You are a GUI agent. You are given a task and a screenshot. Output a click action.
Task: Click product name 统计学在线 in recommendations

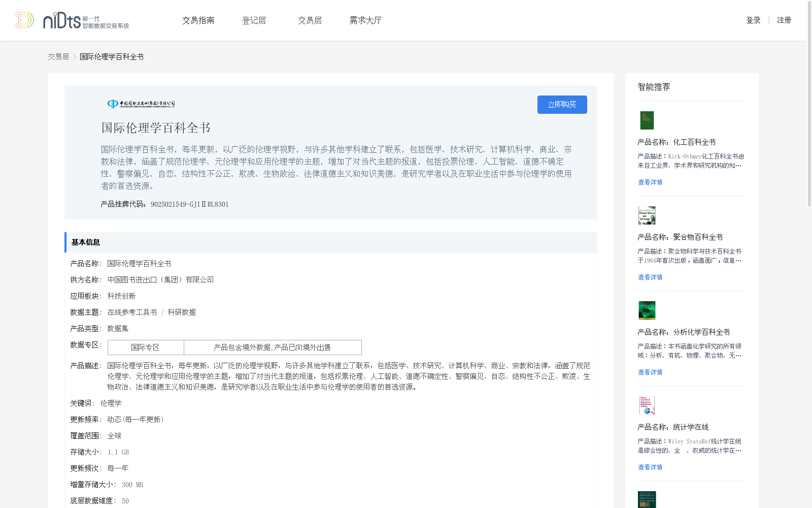click(691, 427)
